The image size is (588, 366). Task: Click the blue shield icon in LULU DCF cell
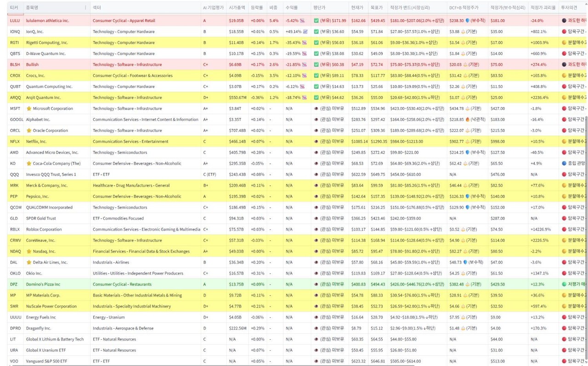click(467, 21)
